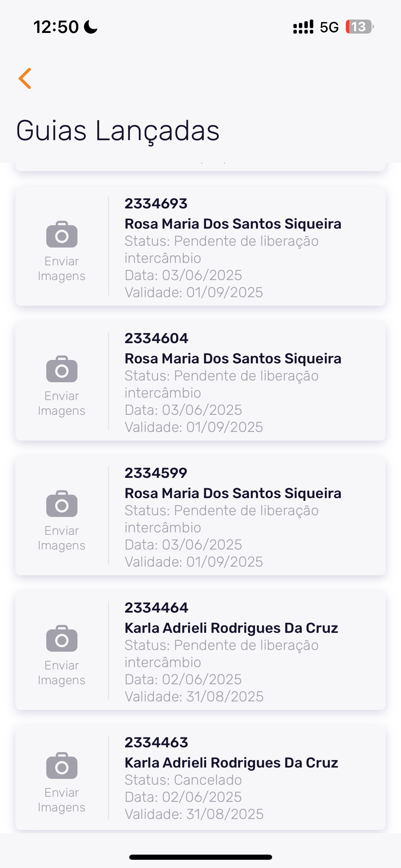Select Rosa Maria's guide 2334599 name
This screenshot has width=401, height=868.
point(233,493)
